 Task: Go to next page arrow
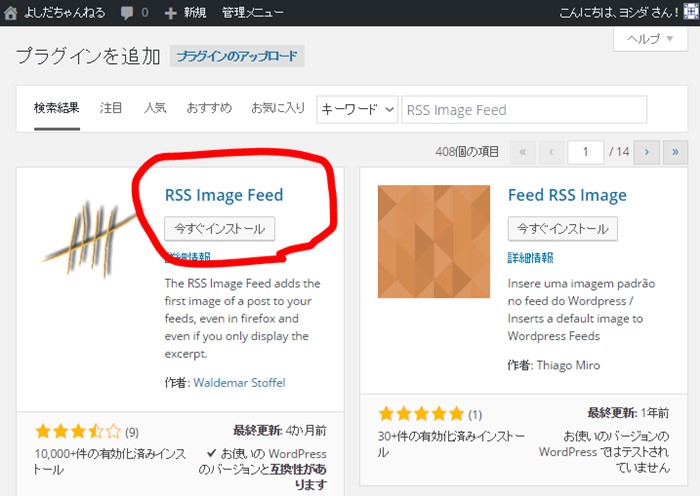pos(646,152)
